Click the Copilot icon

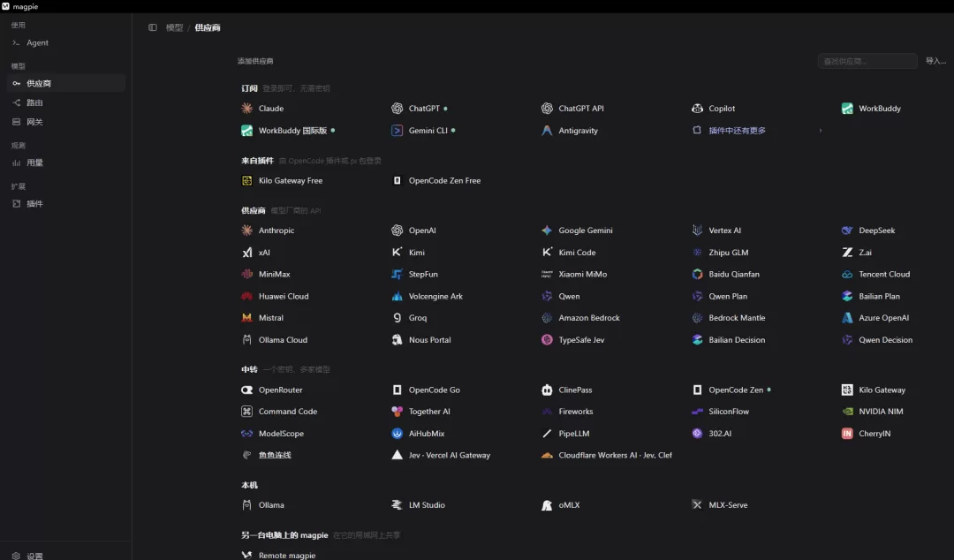(697, 109)
